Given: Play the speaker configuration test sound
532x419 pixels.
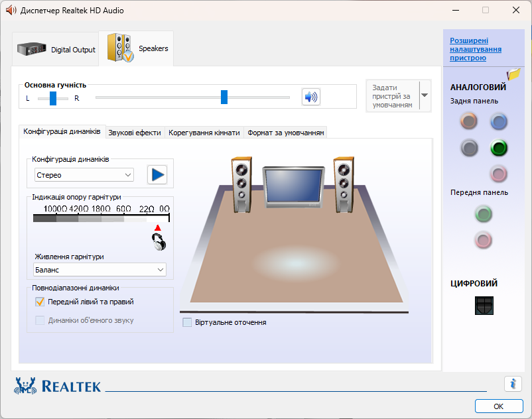Looking at the screenshot, I should point(157,175).
